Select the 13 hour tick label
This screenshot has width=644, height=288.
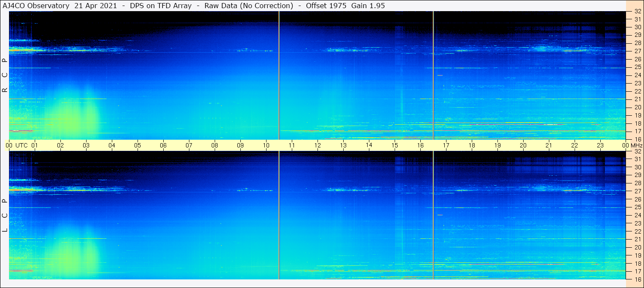(x=343, y=145)
